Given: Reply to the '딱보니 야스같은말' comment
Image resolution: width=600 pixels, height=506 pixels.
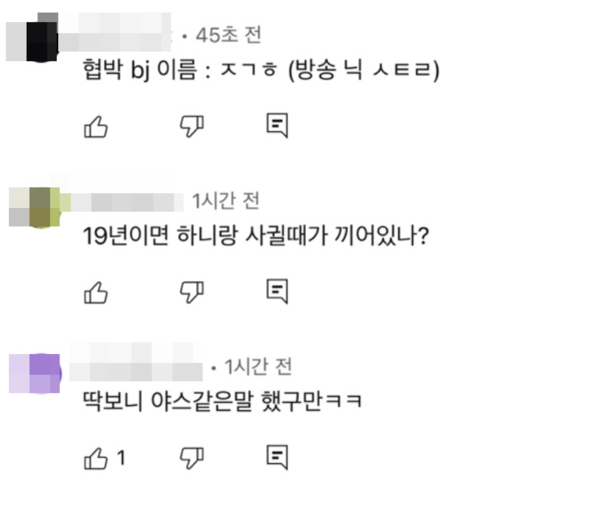Looking at the screenshot, I should coord(278,458).
